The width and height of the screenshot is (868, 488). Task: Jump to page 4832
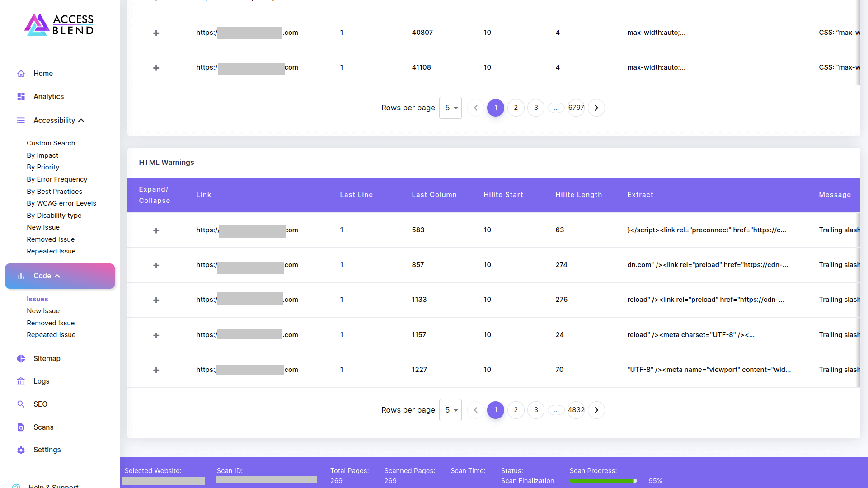click(576, 410)
